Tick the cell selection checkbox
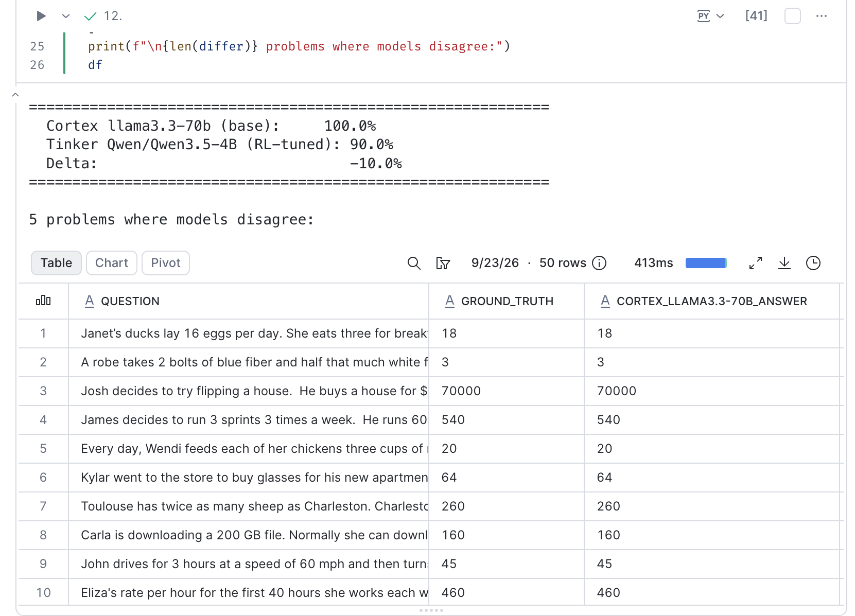 792,16
